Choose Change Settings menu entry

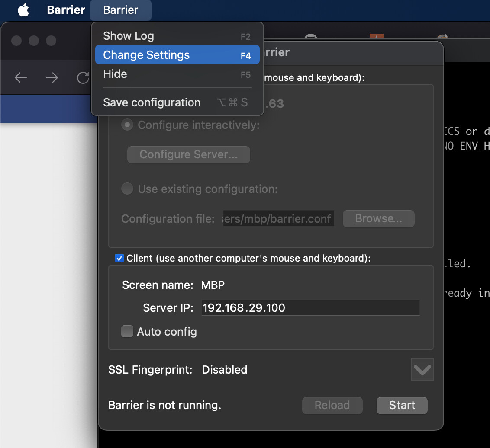146,55
